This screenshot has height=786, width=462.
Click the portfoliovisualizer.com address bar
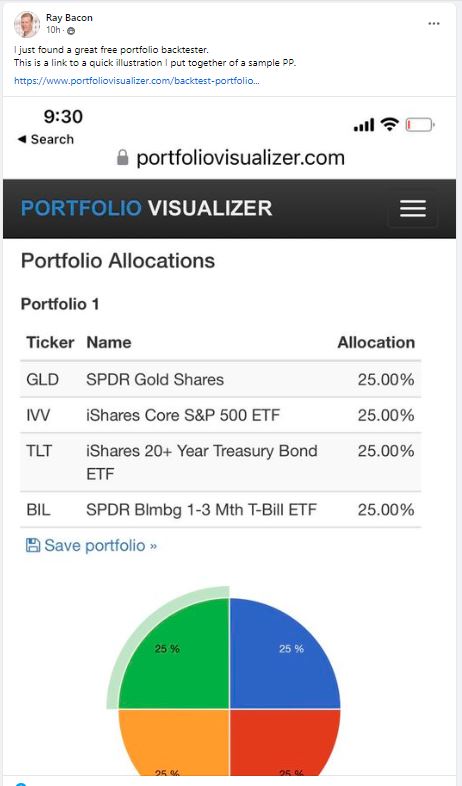(231, 158)
